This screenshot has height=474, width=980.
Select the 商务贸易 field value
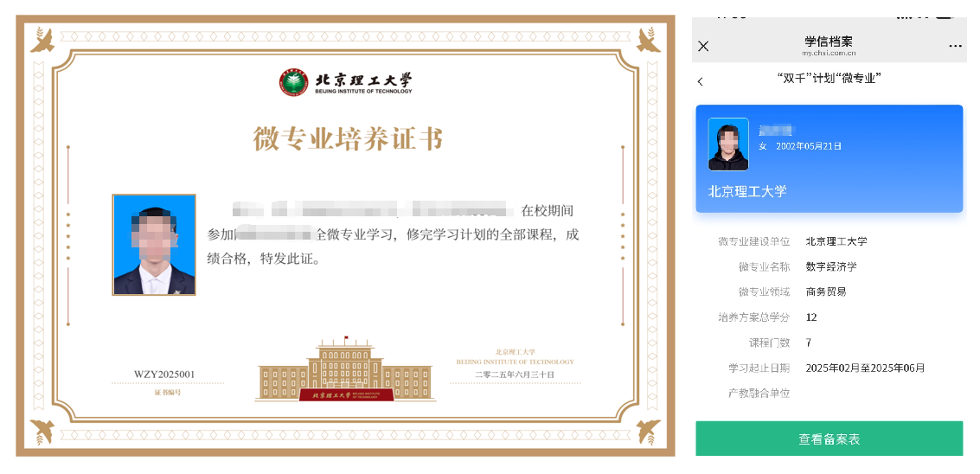[x=825, y=291]
